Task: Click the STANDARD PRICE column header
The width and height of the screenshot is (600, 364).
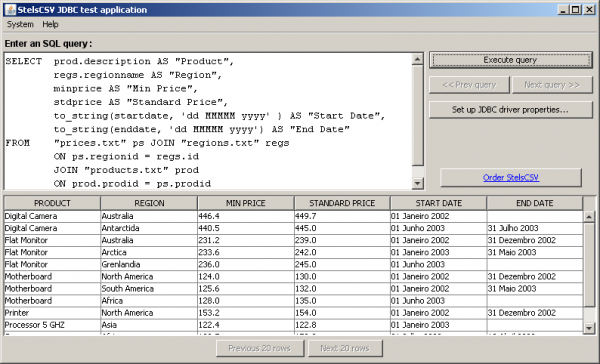Action: (342, 203)
